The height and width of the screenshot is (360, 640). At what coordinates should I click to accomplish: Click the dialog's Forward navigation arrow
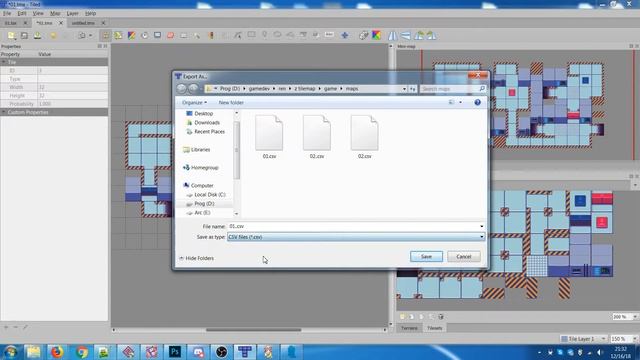point(193,89)
